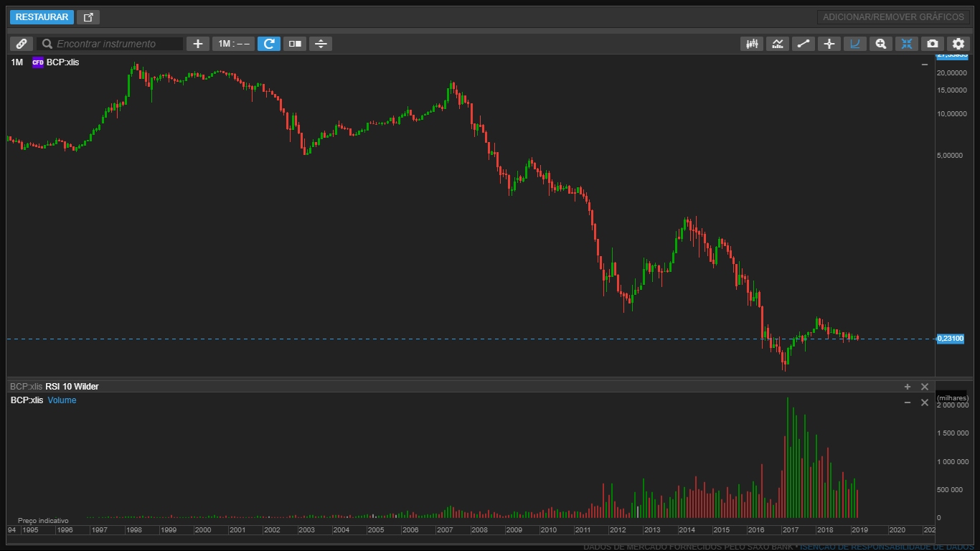The width and height of the screenshot is (980, 551).
Task: Toggle the logarithmic scale button
Action: pyautogui.click(x=854, y=44)
